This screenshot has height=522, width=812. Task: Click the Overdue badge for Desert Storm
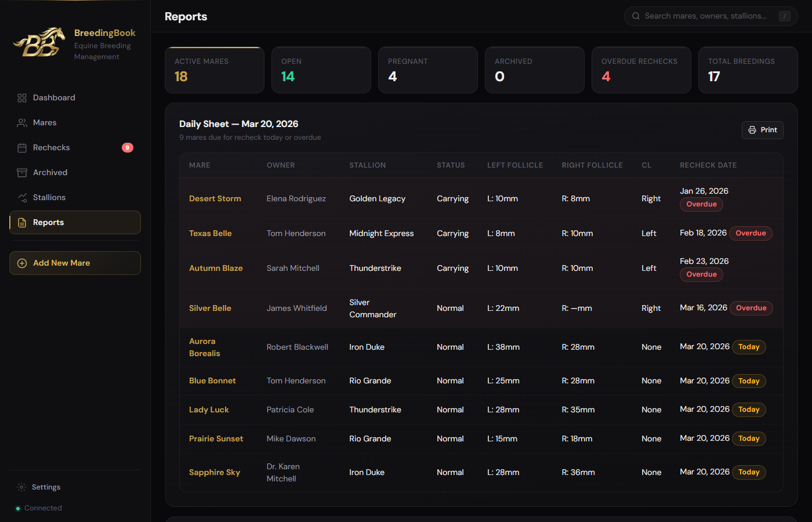coord(701,204)
